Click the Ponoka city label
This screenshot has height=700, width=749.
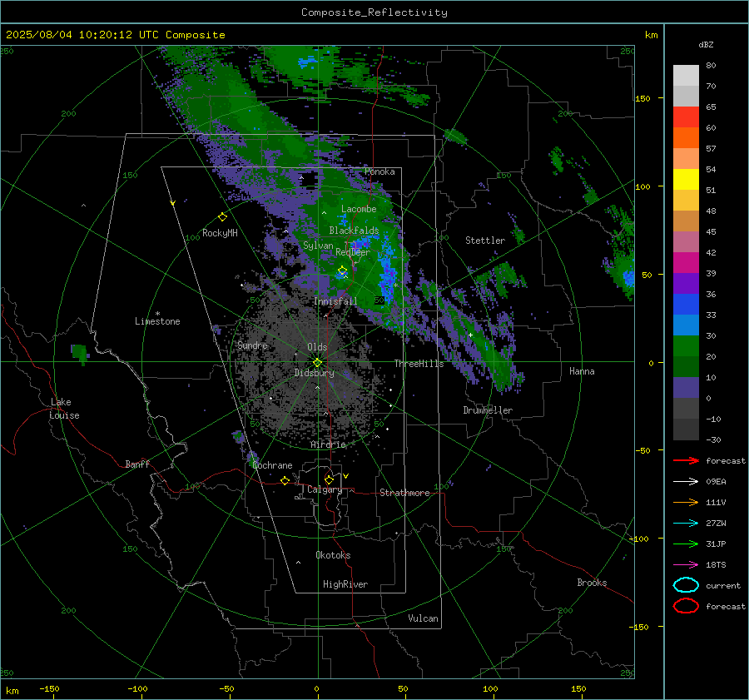(x=379, y=171)
